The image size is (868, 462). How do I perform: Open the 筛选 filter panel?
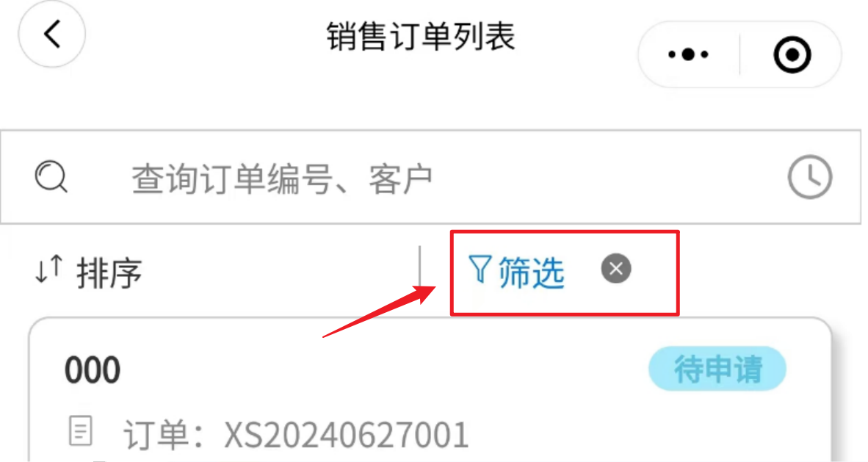pyautogui.click(x=532, y=272)
